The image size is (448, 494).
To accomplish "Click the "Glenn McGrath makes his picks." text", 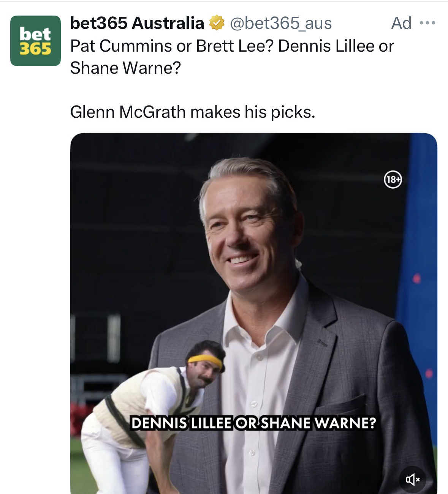I will 193,112.
